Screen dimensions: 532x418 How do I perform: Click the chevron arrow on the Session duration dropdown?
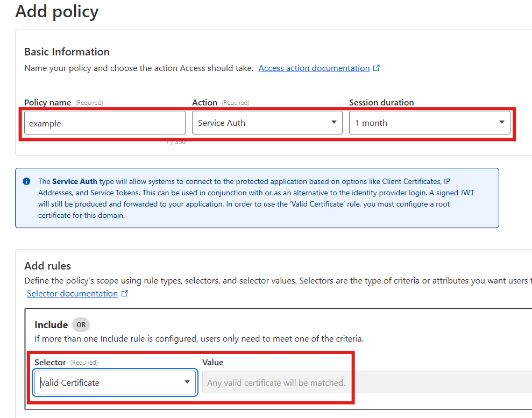[501, 123]
